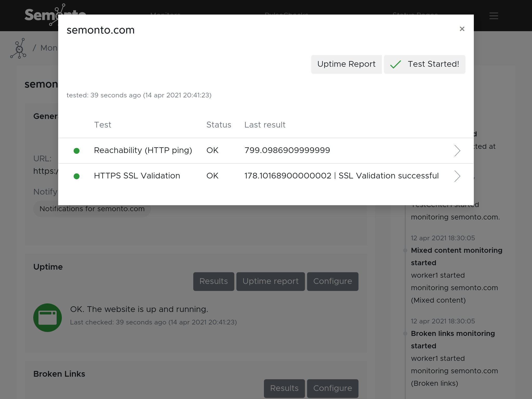The height and width of the screenshot is (399, 532).
Task: Click the Mixed content monitoring timeline marker
Action: 405,250
